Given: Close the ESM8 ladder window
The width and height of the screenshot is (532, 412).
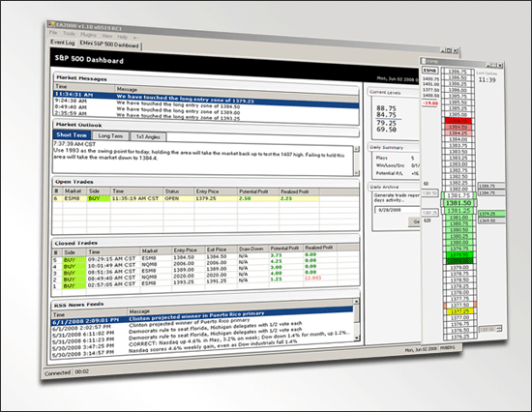Looking at the screenshot, I should 500,65.
